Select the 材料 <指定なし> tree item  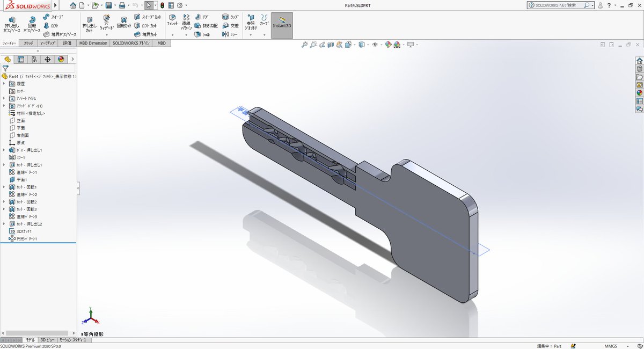(x=27, y=113)
